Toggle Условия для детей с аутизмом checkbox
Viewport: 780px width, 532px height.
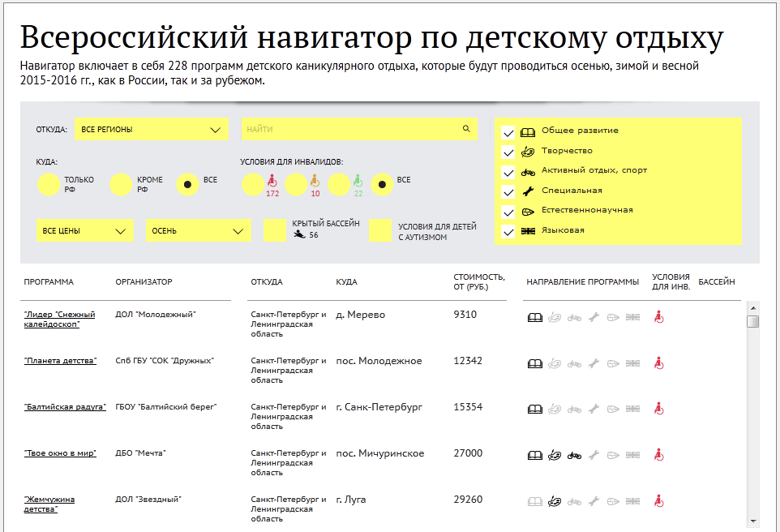tap(380, 230)
